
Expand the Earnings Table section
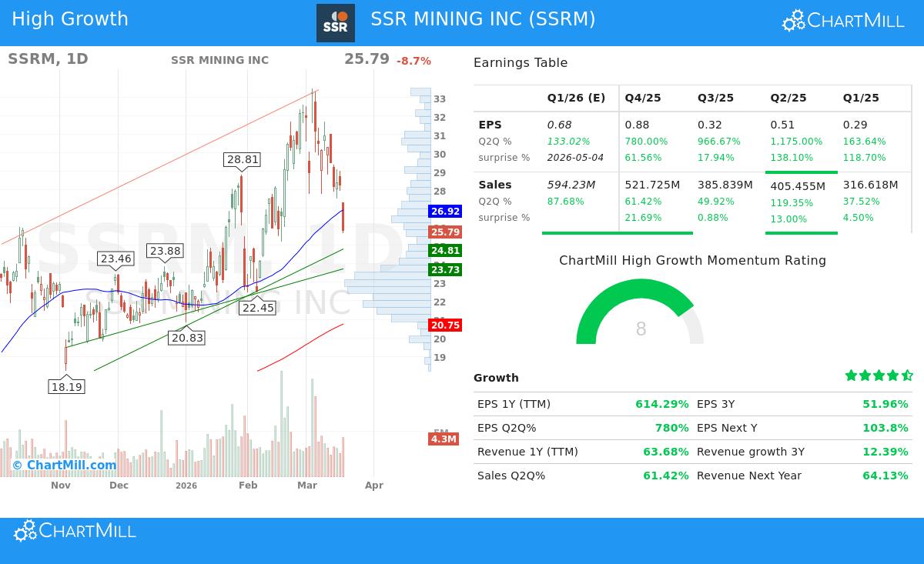pyautogui.click(x=518, y=62)
